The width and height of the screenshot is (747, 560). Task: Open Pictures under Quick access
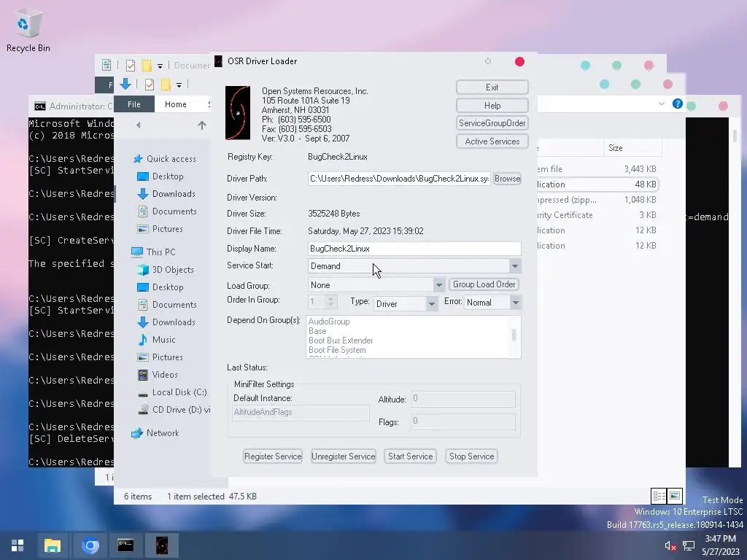(160, 229)
